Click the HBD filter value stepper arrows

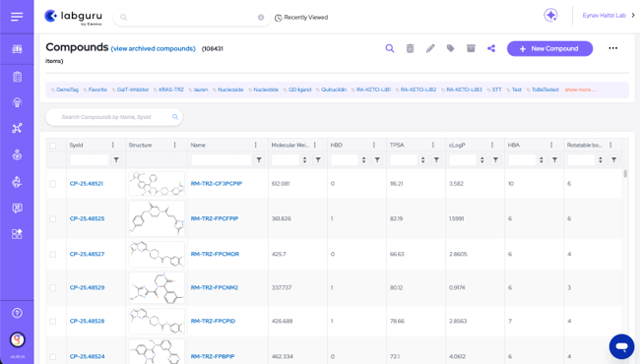coord(363,159)
